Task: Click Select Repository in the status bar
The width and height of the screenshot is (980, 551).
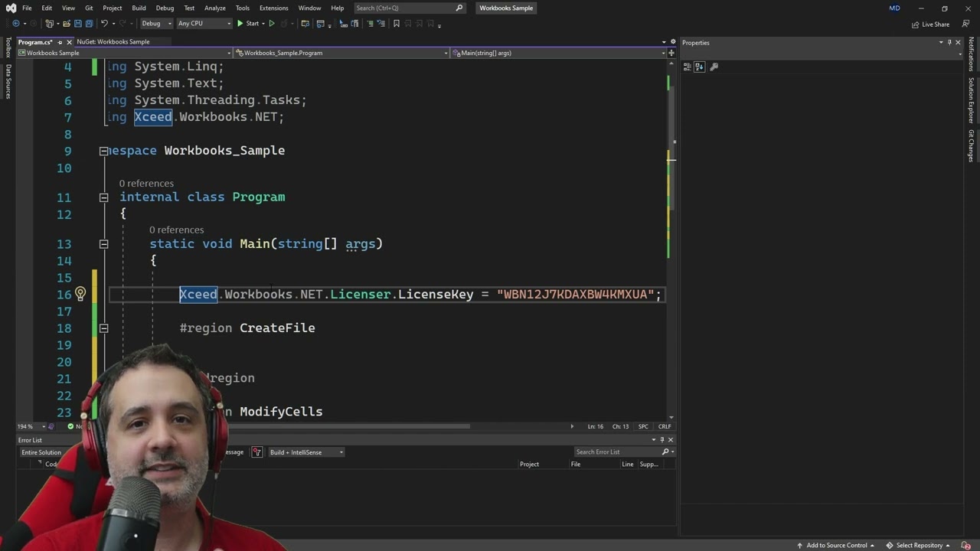Action: click(x=919, y=546)
